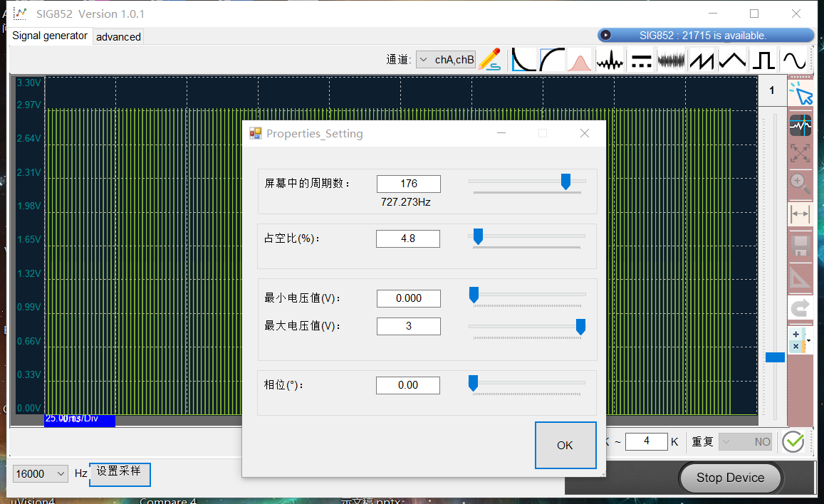824x504 pixels.
Task: Activate the pointer selection tool
Action: pyautogui.click(x=800, y=93)
